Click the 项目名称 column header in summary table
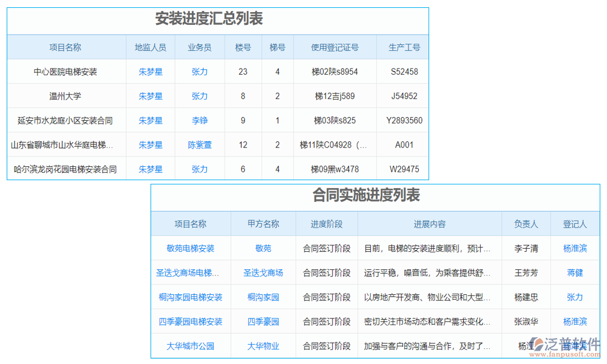 [x=67, y=47]
